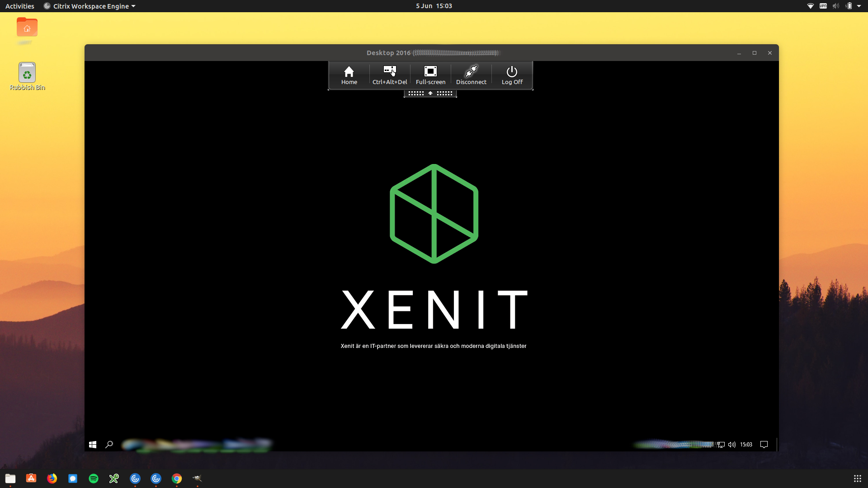
Task: Open Ubuntu system menu dropdown arrow
Action: click(859, 6)
